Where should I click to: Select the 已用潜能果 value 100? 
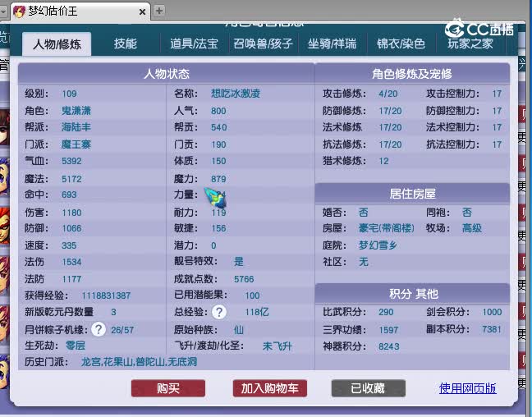pyautogui.click(x=252, y=296)
